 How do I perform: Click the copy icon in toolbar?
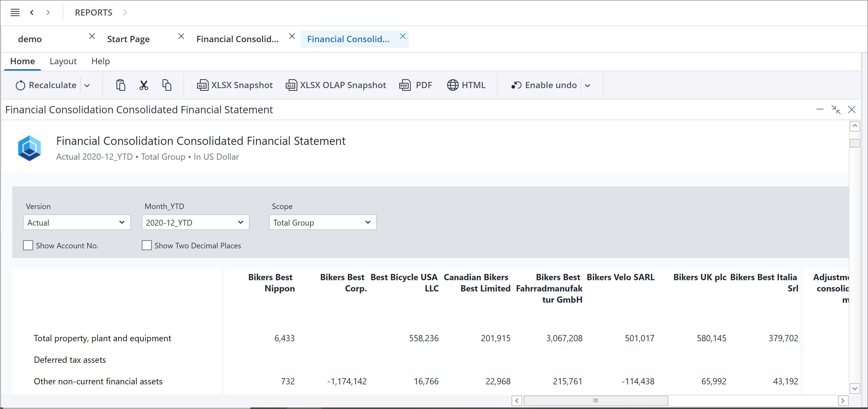(167, 85)
